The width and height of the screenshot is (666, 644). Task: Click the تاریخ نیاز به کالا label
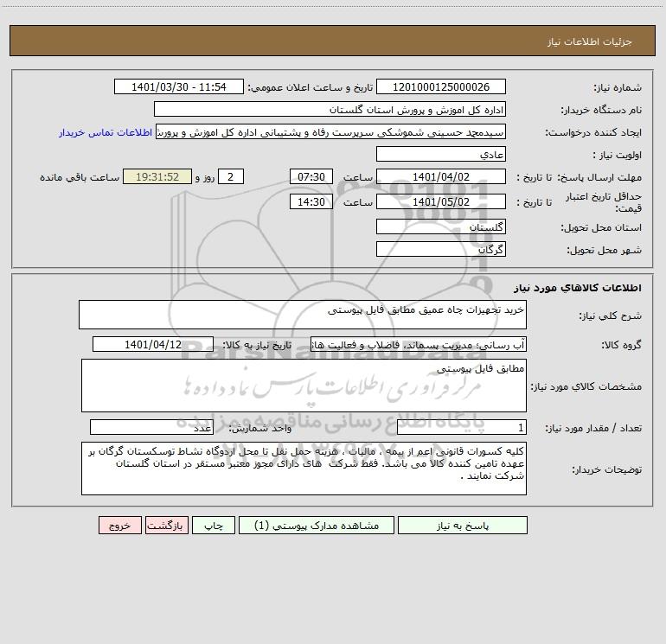pyautogui.click(x=257, y=345)
